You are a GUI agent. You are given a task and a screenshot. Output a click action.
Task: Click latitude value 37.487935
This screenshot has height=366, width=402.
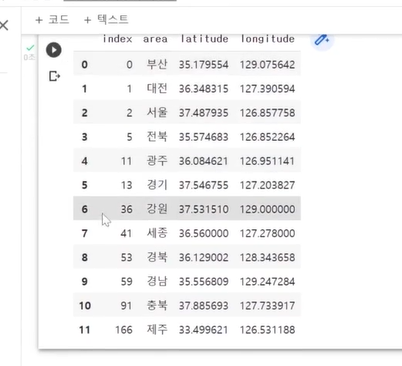point(204,113)
